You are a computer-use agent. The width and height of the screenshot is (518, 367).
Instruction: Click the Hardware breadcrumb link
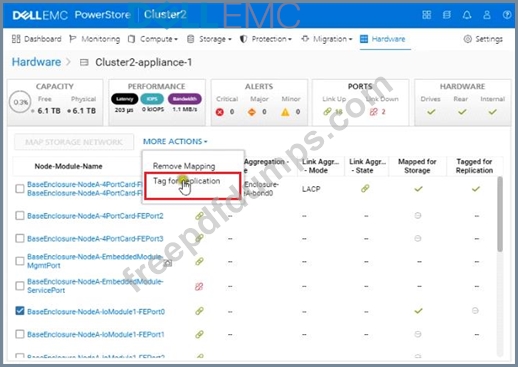pyautogui.click(x=36, y=62)
